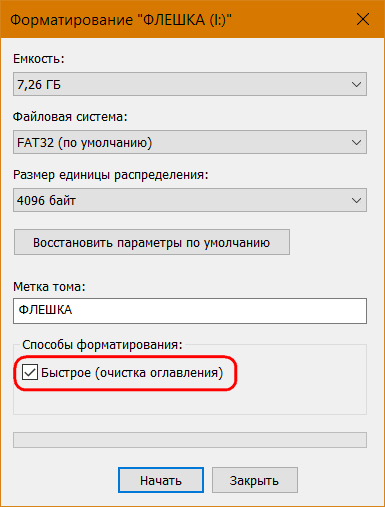Click the chevron arrow in the Файловая система field

pyautogui.click(x=356, y=143)
